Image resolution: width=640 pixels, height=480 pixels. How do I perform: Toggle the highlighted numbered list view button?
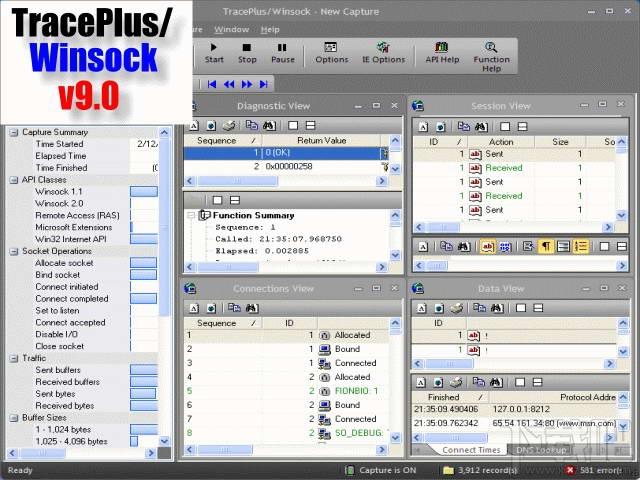pyautogui.click(x=581, y=247)
